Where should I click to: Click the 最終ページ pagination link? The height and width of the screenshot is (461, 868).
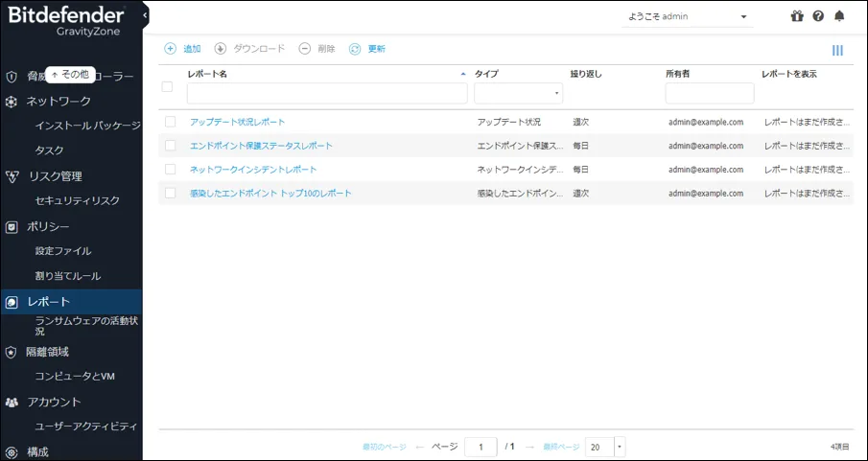tap(561, 447)
